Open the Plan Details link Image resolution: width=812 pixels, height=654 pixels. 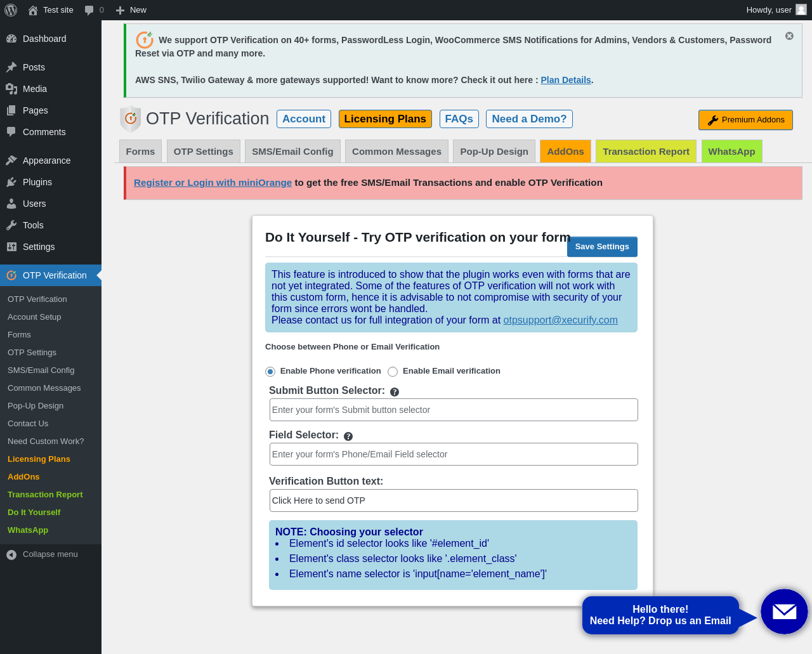click(x=566, y=80)
